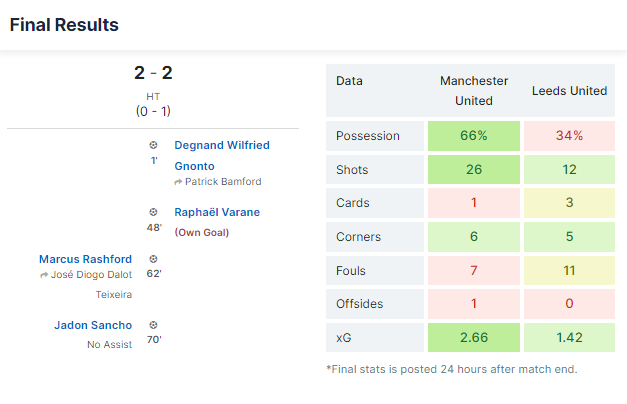Screen dimensions: 627x404
Task: Open Raphaël Varane player link
Action: (217, 212)
